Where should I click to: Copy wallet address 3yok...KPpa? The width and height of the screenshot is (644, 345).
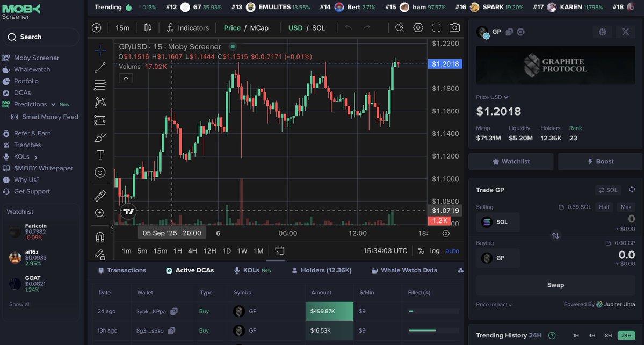pos(173,311)
